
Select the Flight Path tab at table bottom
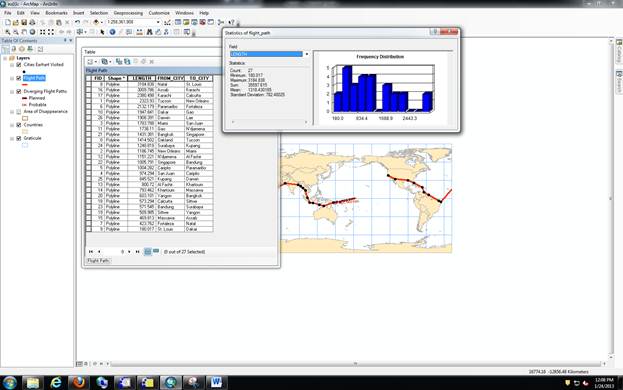(x=98, y=261)
